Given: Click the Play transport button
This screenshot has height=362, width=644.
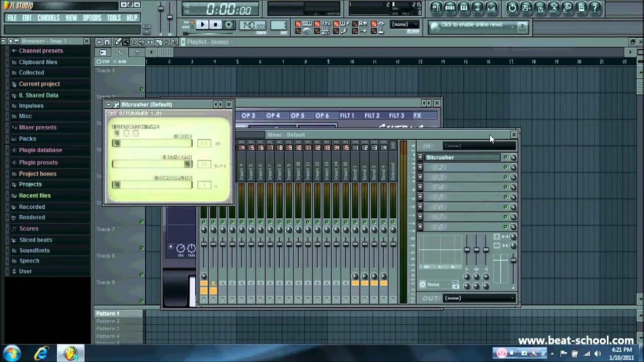Looking at the screenshot, I should [x=202, y=24].
